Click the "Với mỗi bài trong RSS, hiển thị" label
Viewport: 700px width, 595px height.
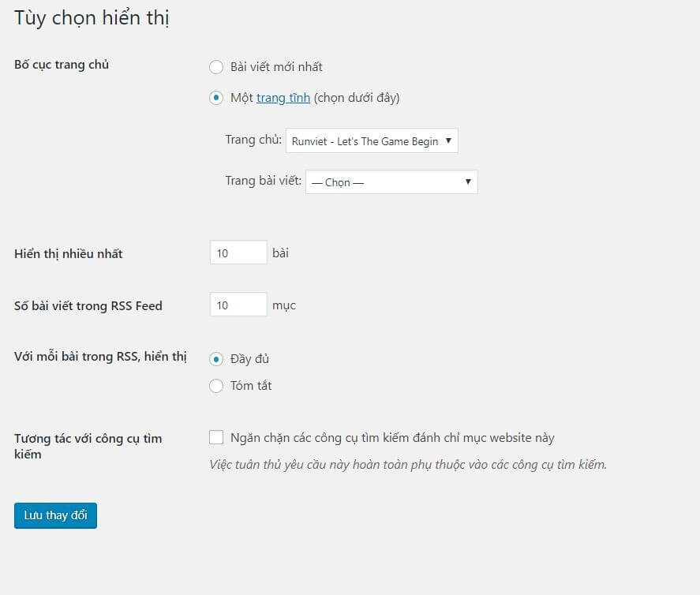(100, 357)
